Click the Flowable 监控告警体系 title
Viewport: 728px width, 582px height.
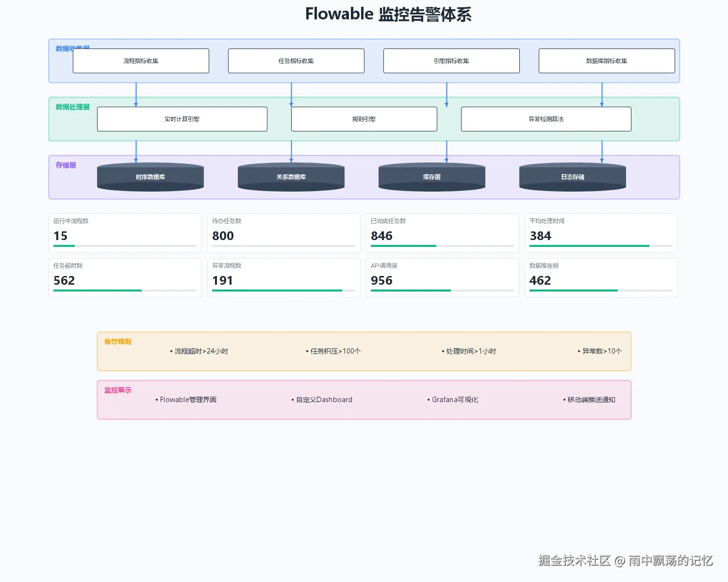388,14
